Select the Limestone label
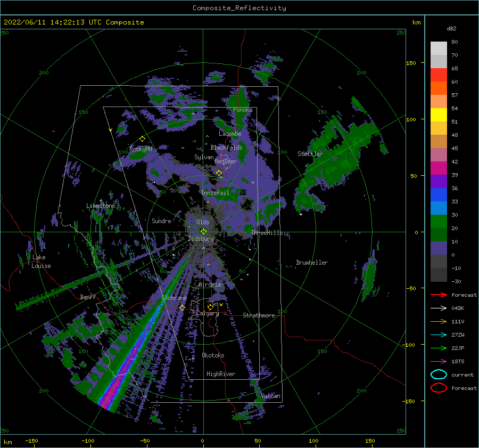Viewport: 479px width, 448px height. (101, 206)
